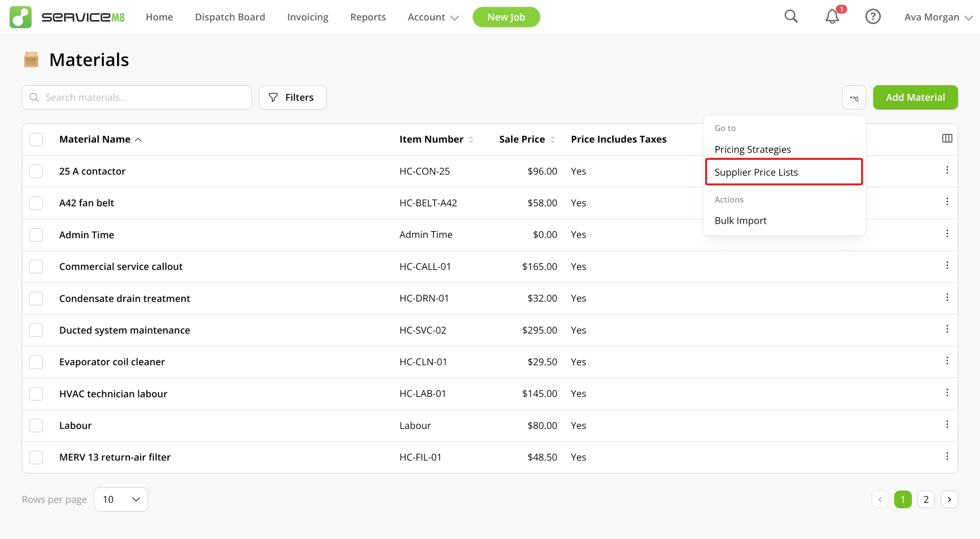Screen dimensions: 980x539
Task: Click the Search materials input field
Action: pos(137,98)
